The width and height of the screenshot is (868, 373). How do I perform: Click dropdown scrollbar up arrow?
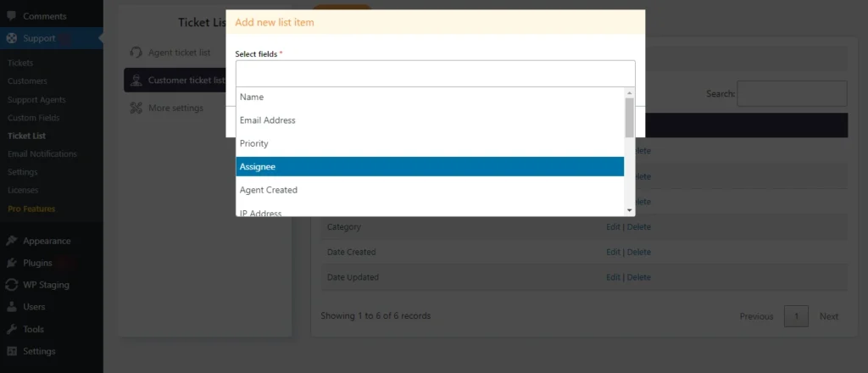(630, 92)
